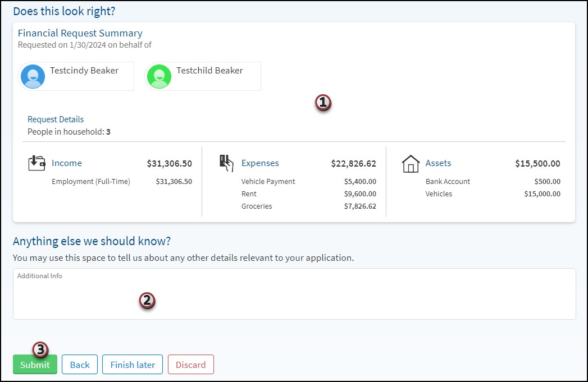Click the Requested on 1/30/2024 line
The width and height of the screenshot is (588, 382).
(x=85, y=45)
